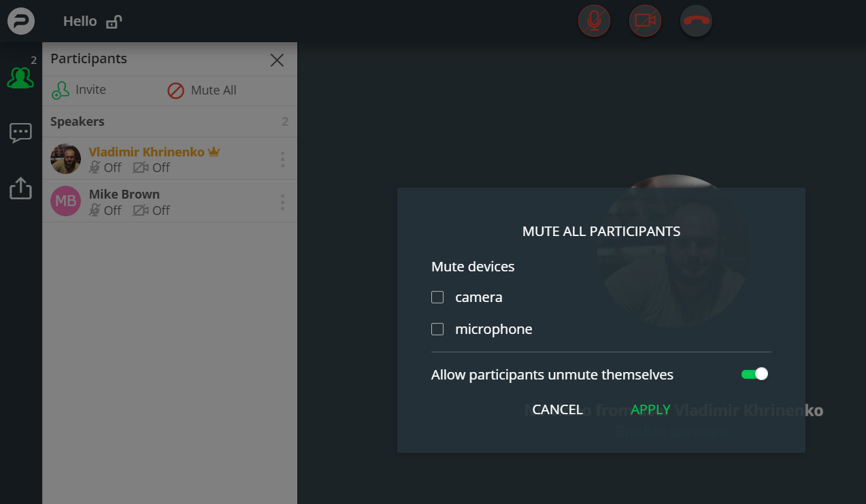Click CANCEL in the mute dialog
Screen dimensions: 866x504
point(557,409)
